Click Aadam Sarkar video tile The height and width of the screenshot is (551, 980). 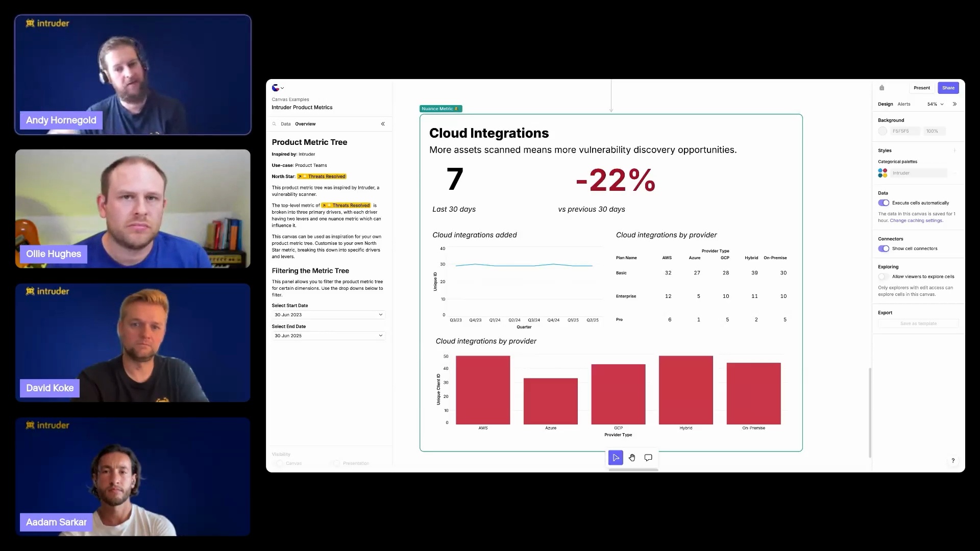click(x=133, y=477)
